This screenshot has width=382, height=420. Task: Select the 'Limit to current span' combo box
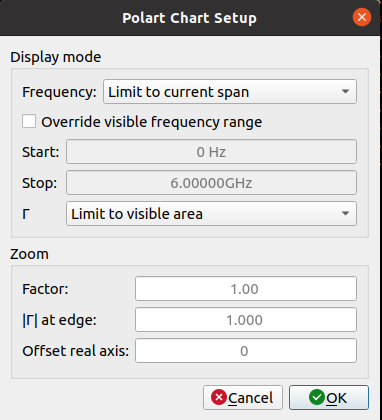[x=230, y=92]
